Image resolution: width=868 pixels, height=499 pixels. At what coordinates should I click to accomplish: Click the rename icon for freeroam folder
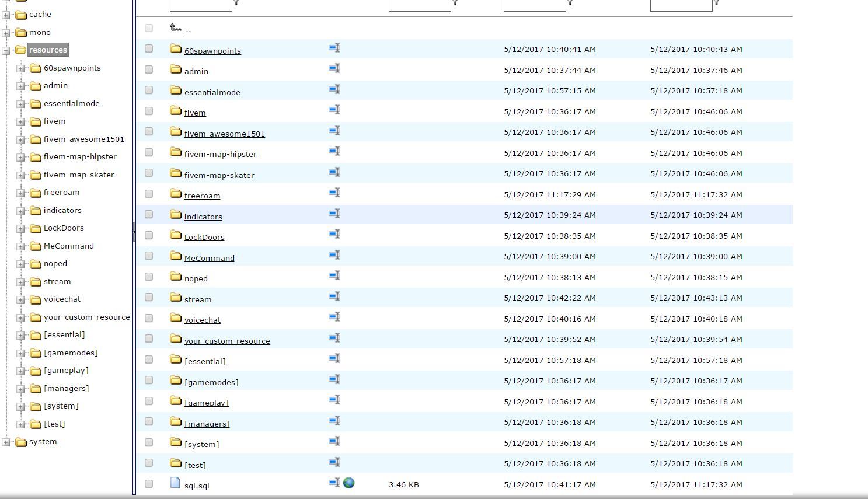click(x=334, y=193)
